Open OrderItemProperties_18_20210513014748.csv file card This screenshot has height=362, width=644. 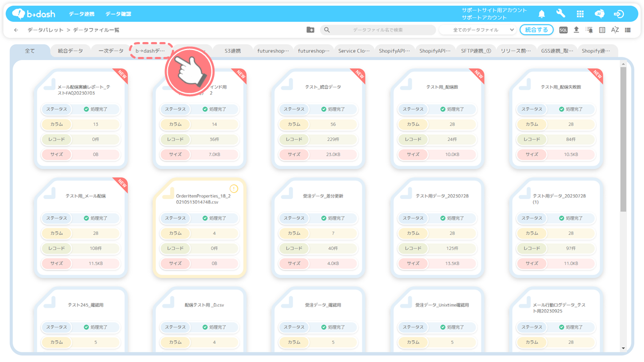[x=200, y=228]
